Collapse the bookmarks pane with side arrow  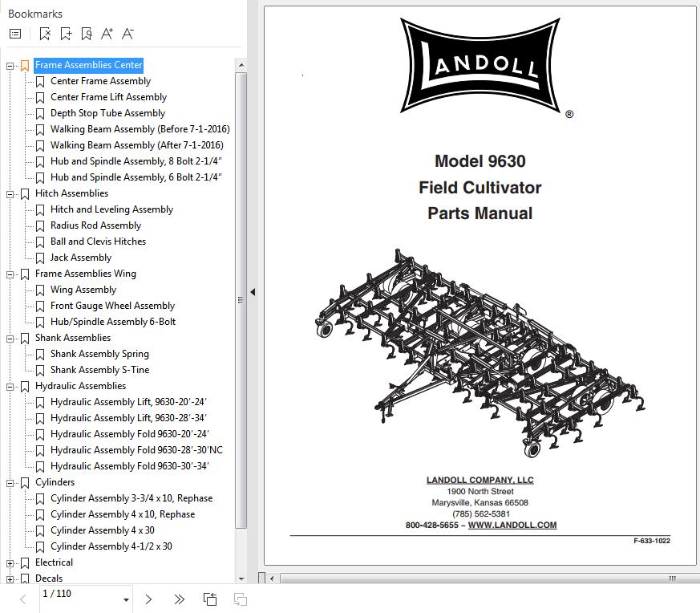253,292
